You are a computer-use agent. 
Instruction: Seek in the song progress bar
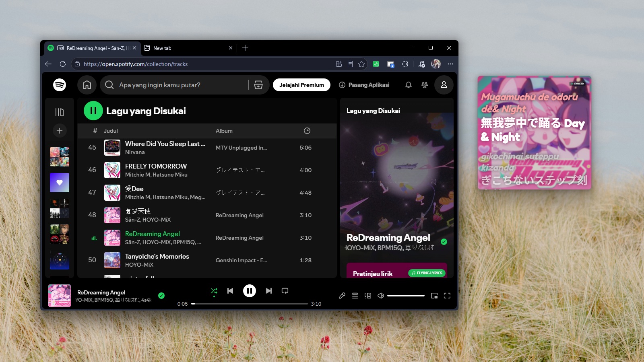250,304
